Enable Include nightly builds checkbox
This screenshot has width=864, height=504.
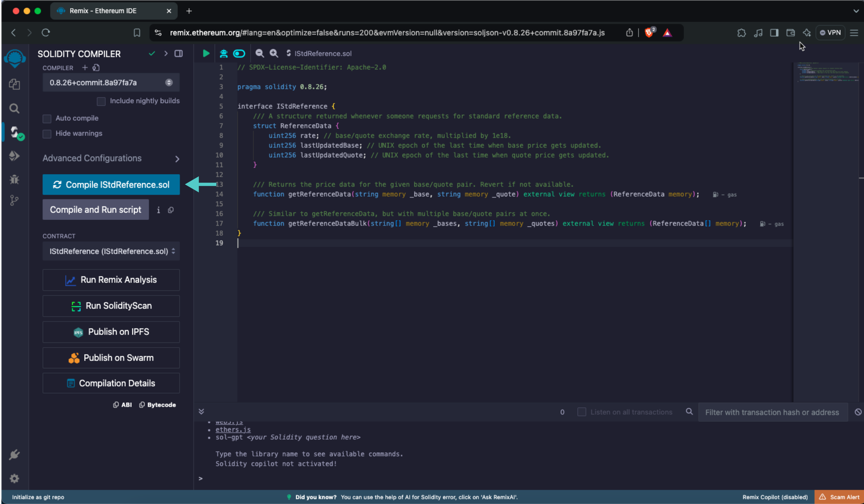click(x=101, y=101)
